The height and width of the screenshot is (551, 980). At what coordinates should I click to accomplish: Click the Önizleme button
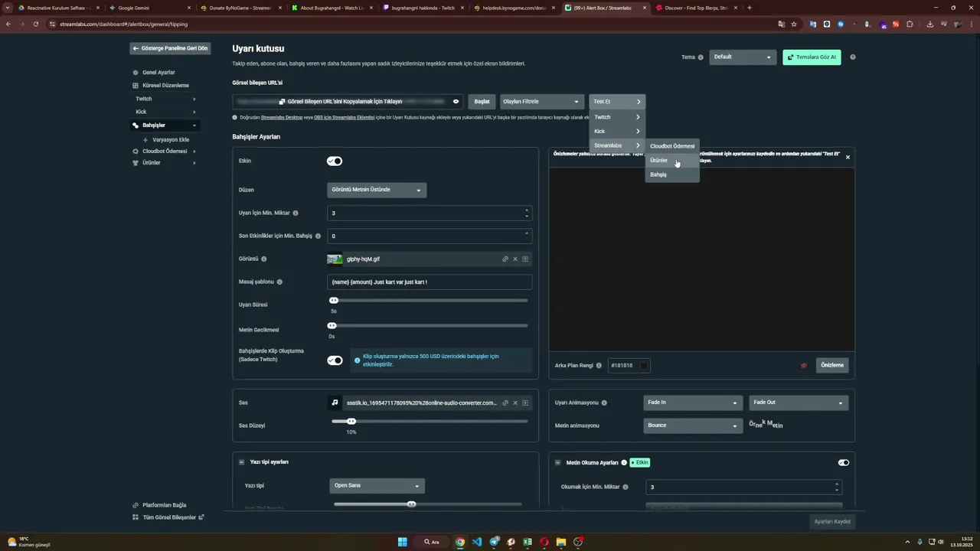(x=832, y=365)
